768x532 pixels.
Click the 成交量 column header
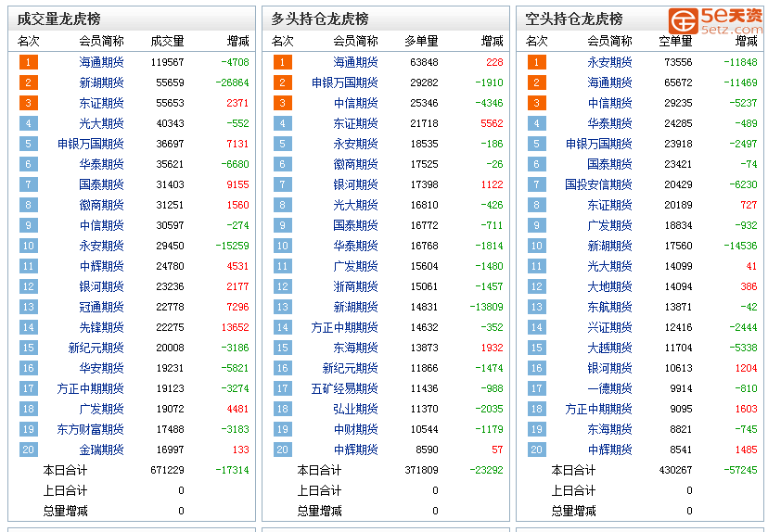point(167,41)
